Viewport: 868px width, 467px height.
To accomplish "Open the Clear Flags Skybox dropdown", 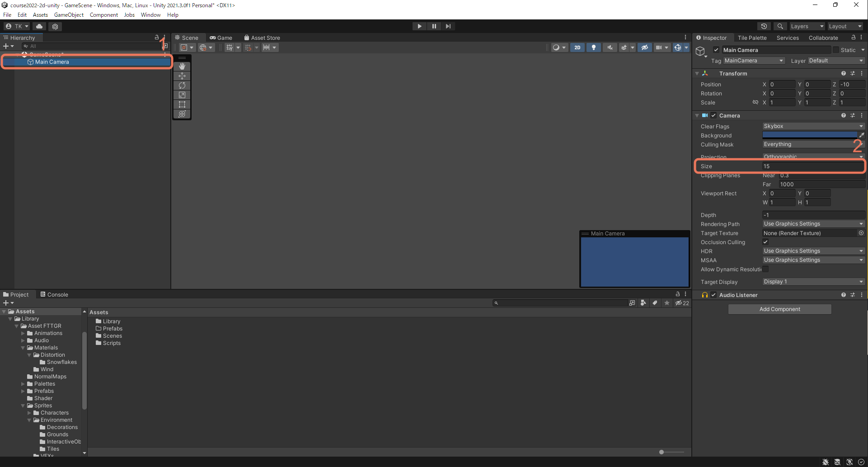I will pyautogui.click(x=813, y=126).
